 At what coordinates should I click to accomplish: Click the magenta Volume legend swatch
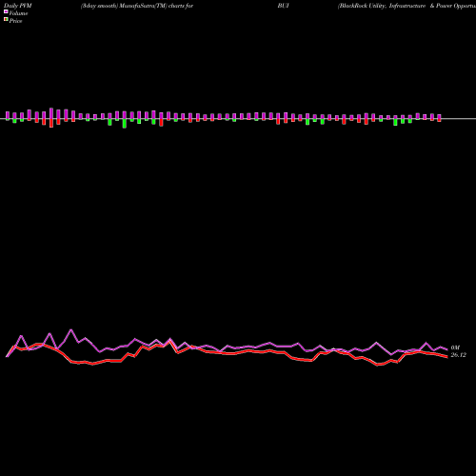[6, 11]
